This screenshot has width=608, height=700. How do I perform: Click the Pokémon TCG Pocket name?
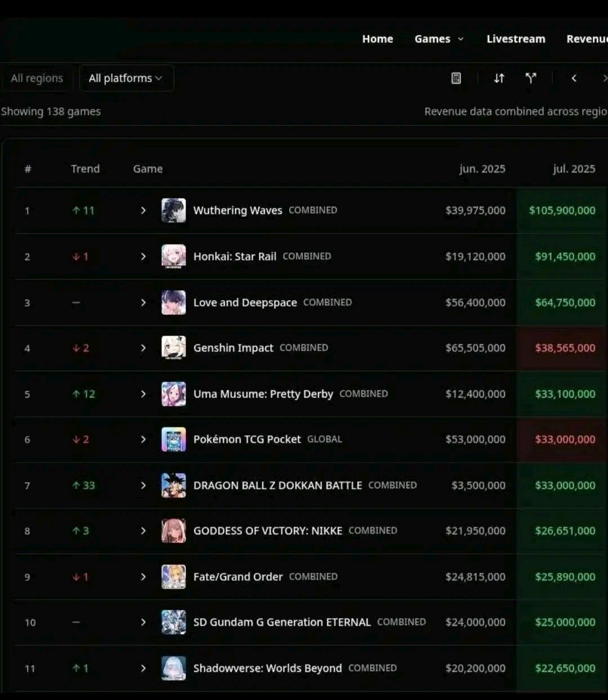click(x=247, y=439)
